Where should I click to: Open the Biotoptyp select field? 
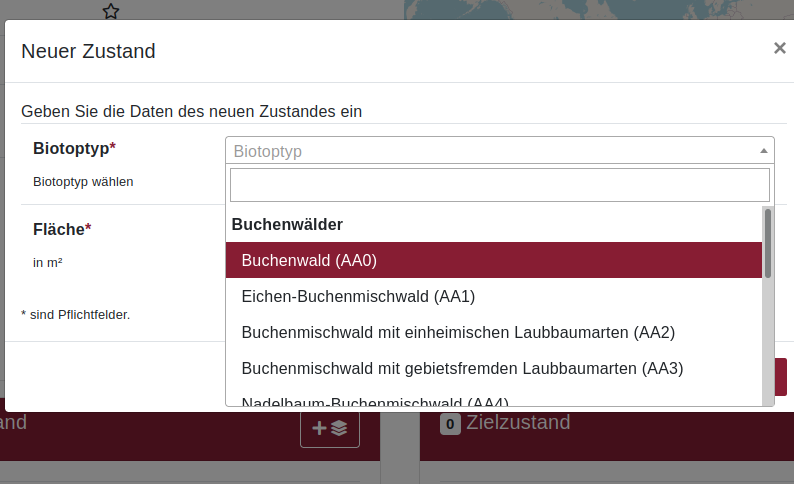[499, 150]
